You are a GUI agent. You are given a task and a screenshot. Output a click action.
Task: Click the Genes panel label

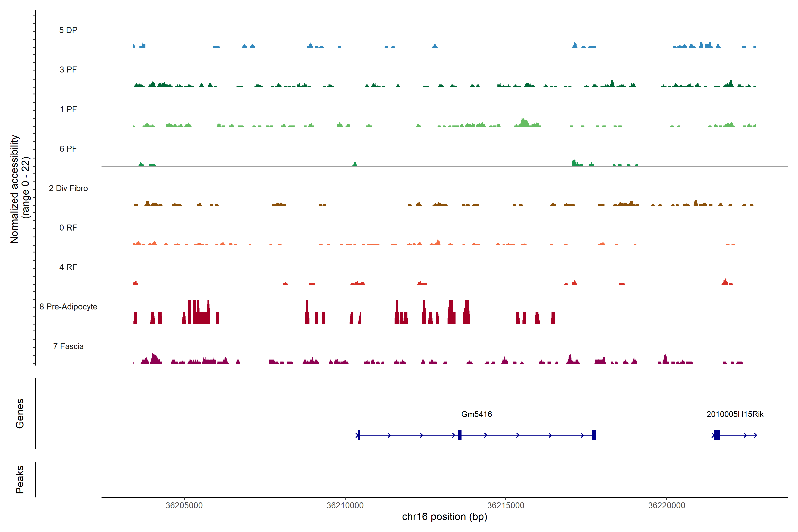pos(20,414)
